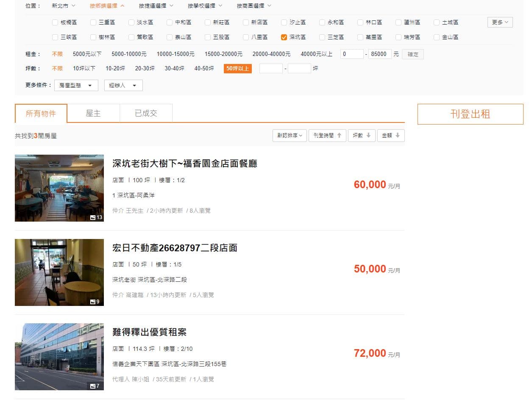Open photo count badge showing 7
The height and width of the screenshot is (400, 532).
[95, 386]
